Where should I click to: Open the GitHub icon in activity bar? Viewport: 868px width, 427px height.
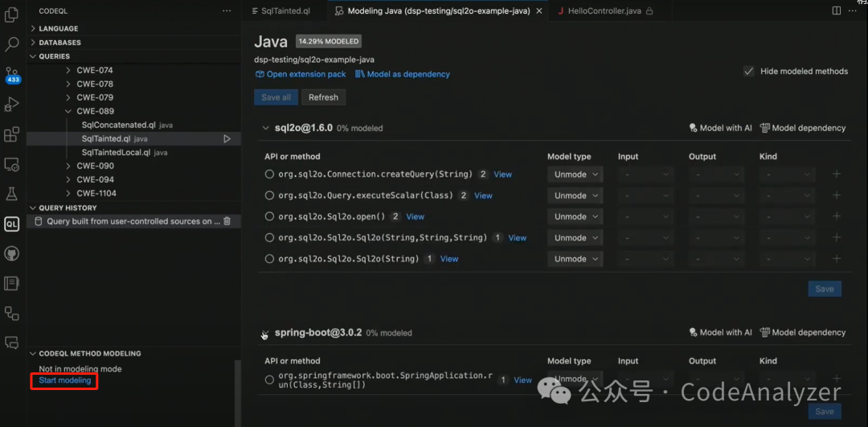[11, 253]
